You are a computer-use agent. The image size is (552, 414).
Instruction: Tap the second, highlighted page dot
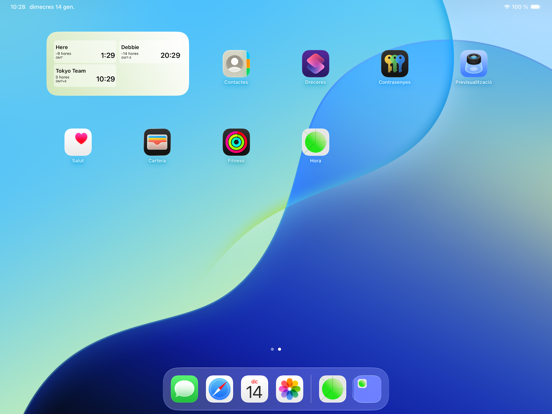tap(280, 349)
